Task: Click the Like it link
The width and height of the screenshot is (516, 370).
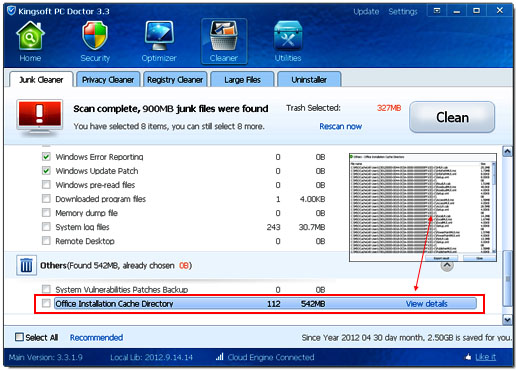Action: coord(485,357)
